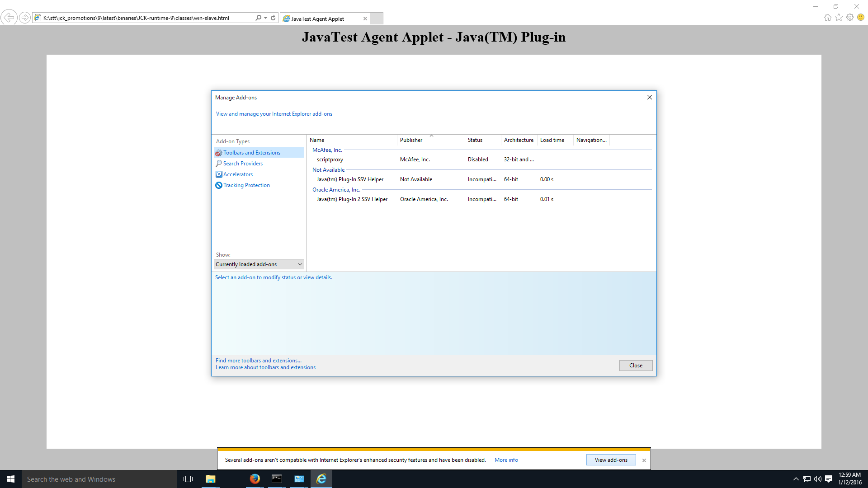Open the volume speaker tray icon
The width and height of the screenshot is (868, 488).
pos(818,479)
